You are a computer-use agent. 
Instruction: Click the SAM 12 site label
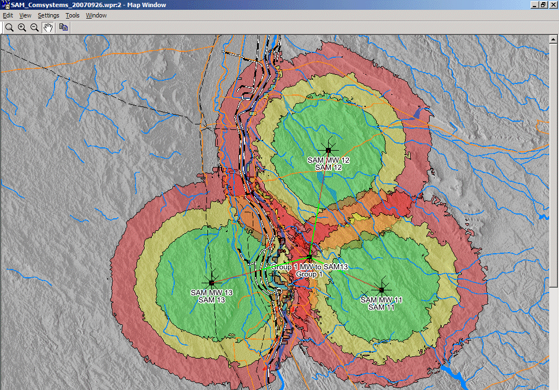pos(328,168)
